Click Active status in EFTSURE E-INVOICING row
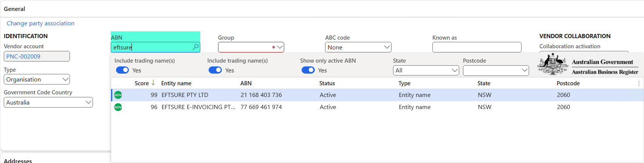This screenshot has height=163, width=644. tap(328, 107)
